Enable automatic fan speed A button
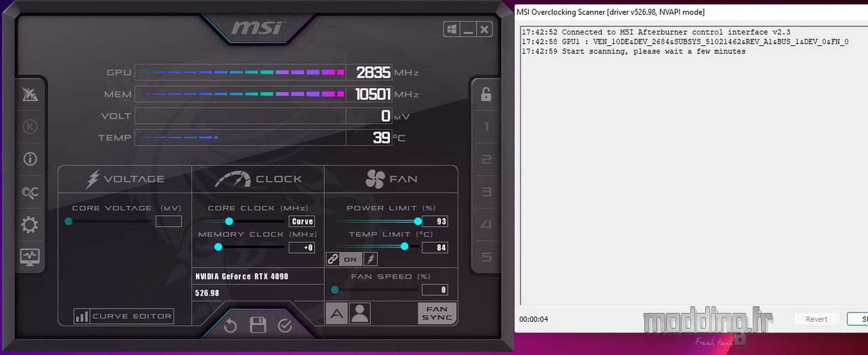This screenshot has width=868, height=355. (336, 313)
